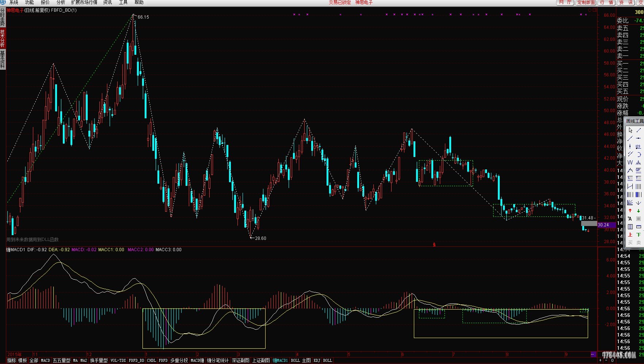The width and height of the screenshot is (644, 364).
Task: Select the blue dense cycle lines tool
Action: (x=639, y=195)
